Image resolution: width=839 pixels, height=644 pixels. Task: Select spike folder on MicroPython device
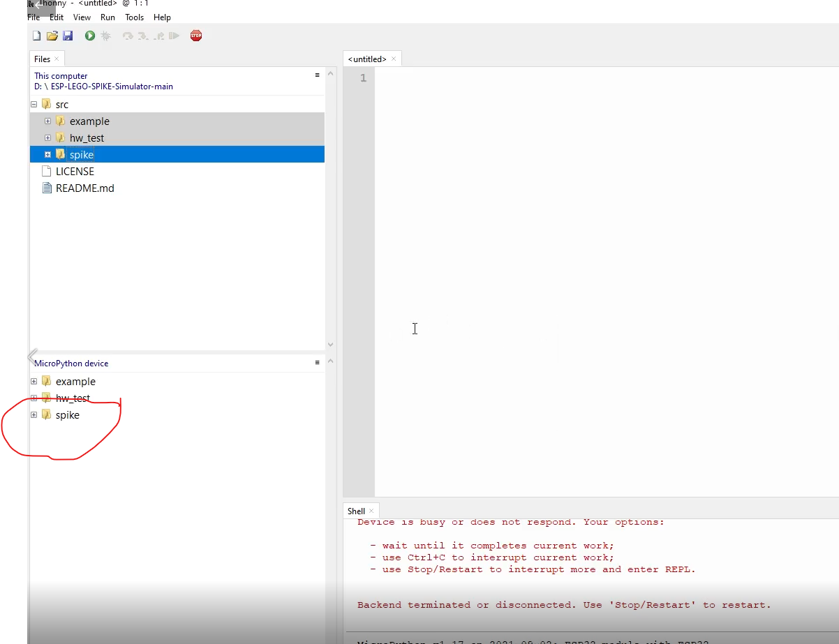pos(177,415)
